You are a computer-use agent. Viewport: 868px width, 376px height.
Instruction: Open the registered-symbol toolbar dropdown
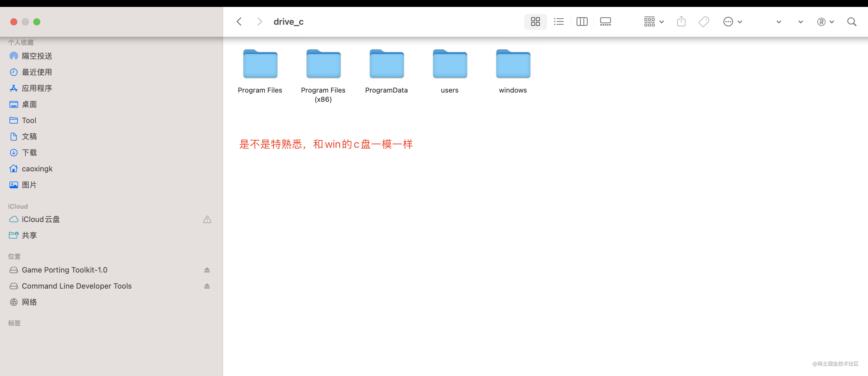pyautogui.click(x=825, y=22)
